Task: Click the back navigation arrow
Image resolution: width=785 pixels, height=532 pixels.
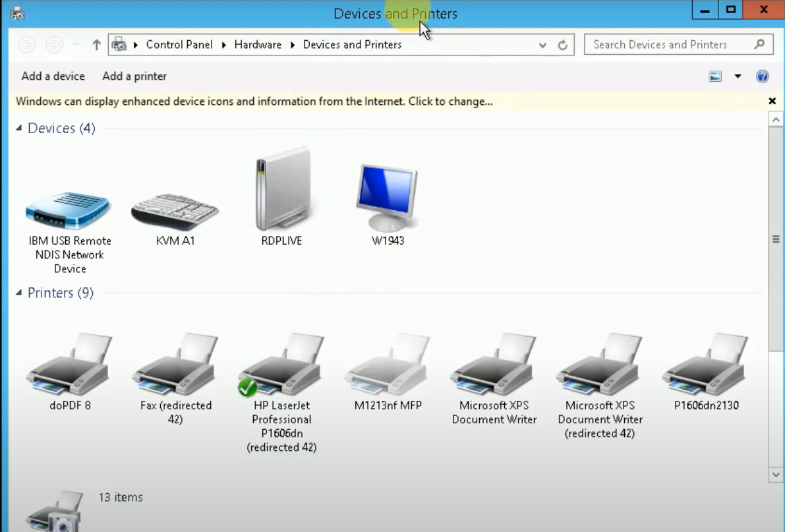Action: click(x=26, y=45)
